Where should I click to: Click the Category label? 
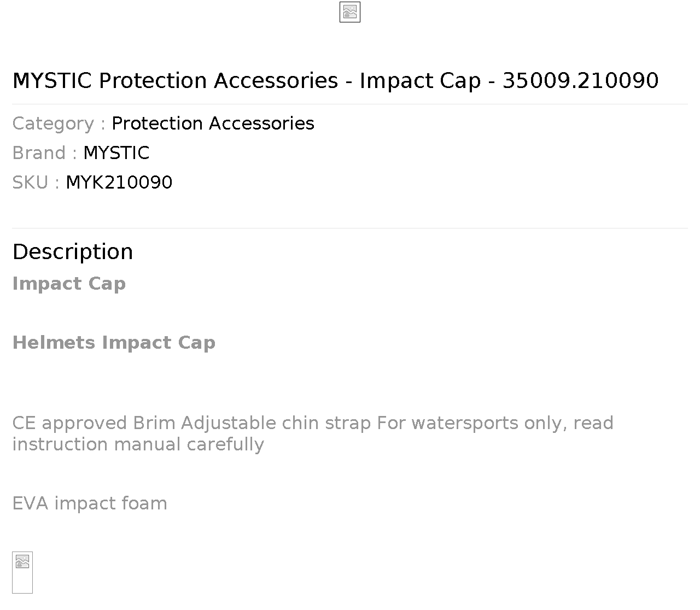click(59, 124)
